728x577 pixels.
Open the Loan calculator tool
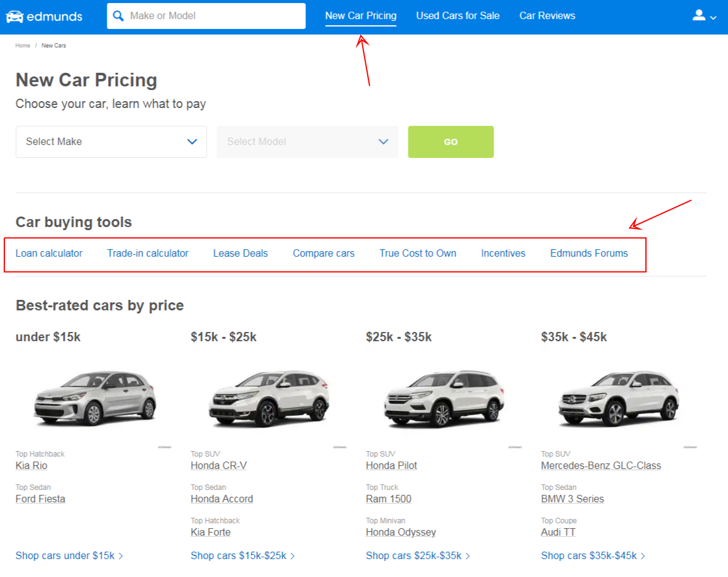coord(49,253)
